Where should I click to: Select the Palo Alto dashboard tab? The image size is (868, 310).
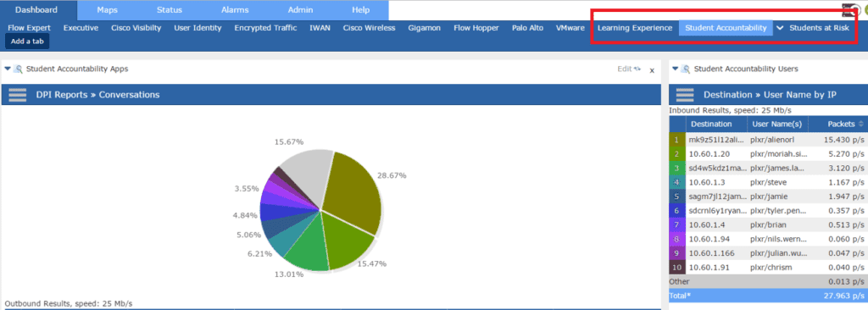[x=527, y=28]
